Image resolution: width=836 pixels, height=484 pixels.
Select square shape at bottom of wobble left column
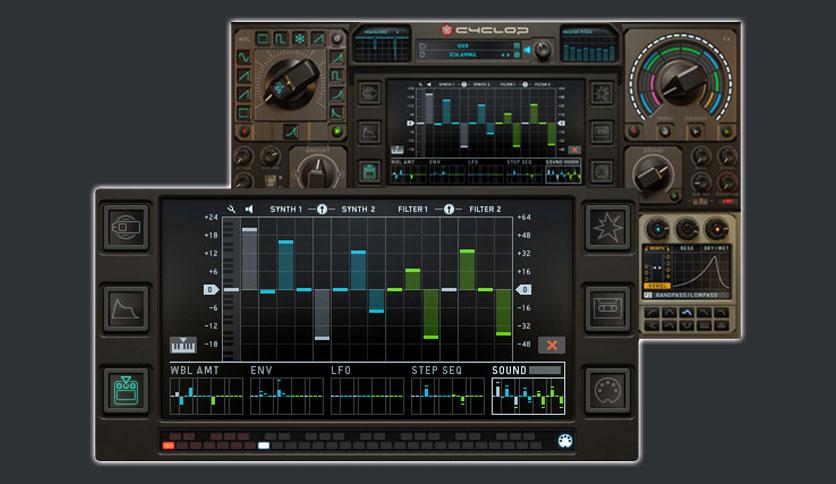pos(244,112)
